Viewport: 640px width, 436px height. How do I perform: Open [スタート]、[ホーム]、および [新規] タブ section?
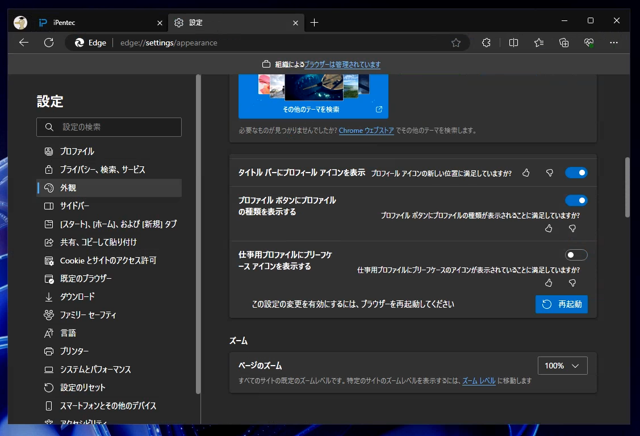coord(109,224)
